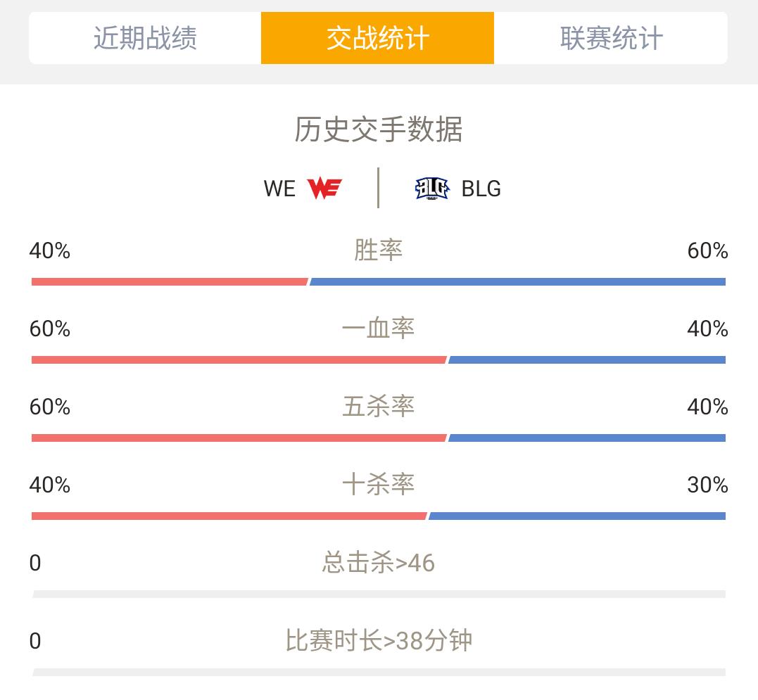
Task: Click the blue BLG team logo
Action: point(432,189)
